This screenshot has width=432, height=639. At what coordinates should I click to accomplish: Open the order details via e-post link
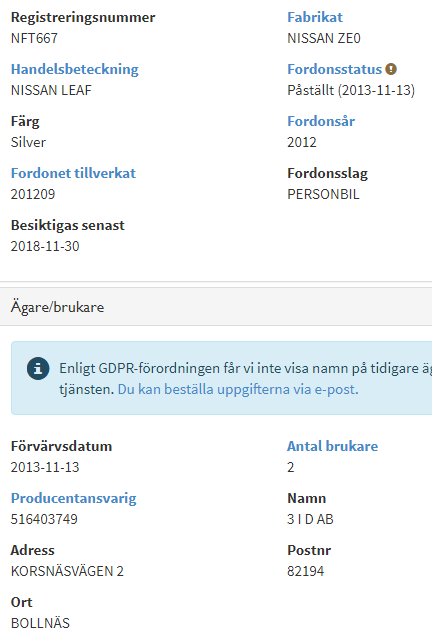(x=238, y=390)
